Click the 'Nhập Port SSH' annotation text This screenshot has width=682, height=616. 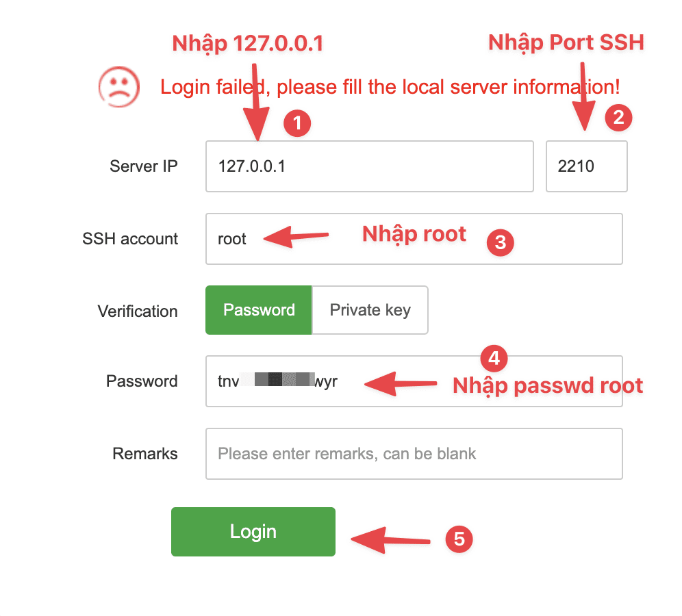tap(565, 42)
